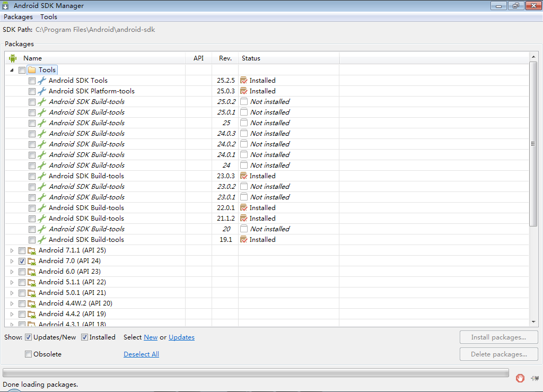Click Build-tools revision 23.0.2 cell
Viewport: 543px width, 392px height.
(x=226, y=187)
